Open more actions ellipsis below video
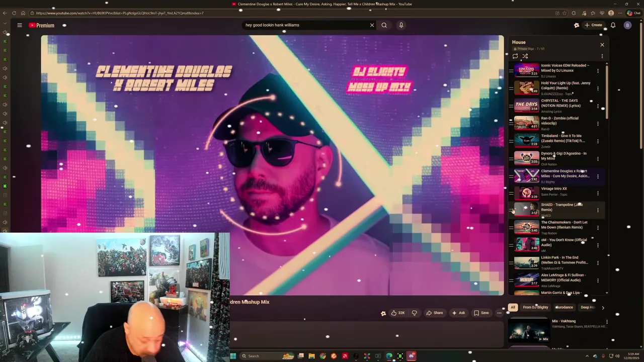644x362 pixels. [499, 313]
